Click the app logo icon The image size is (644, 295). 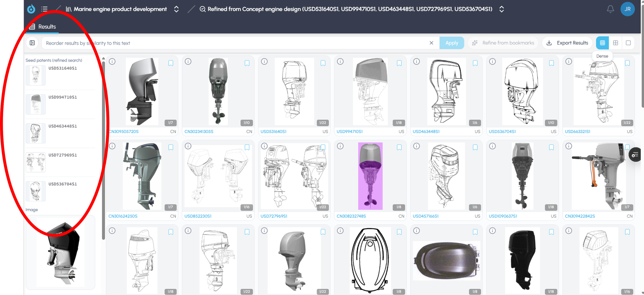(x=31, y=9)
